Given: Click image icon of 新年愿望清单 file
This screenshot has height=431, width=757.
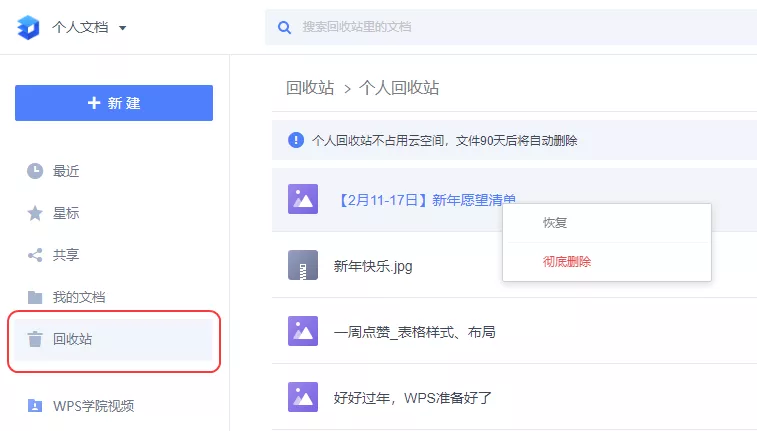Looking at the screenshot, I should pos(303,199).
